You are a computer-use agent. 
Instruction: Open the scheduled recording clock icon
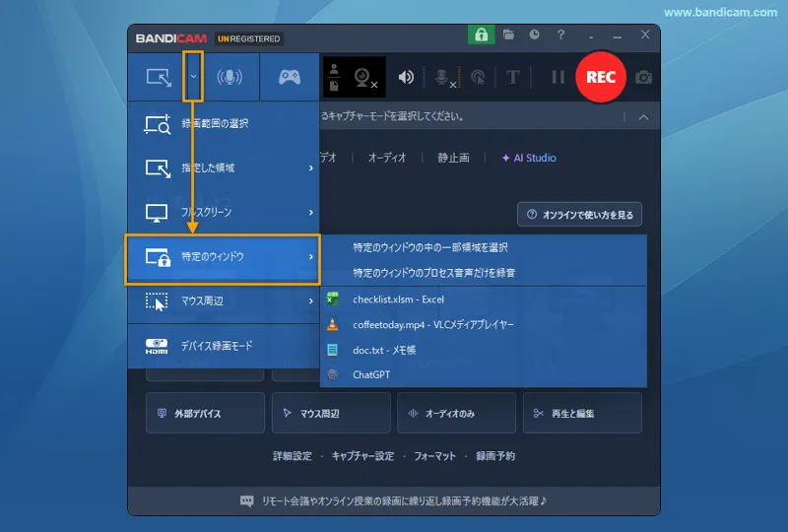tap(534, 34)
